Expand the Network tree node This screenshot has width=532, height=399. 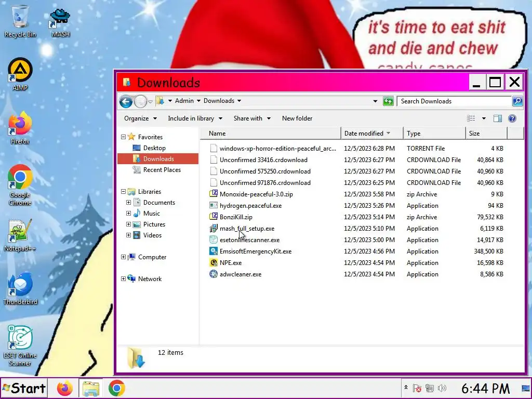click(124, 279)
